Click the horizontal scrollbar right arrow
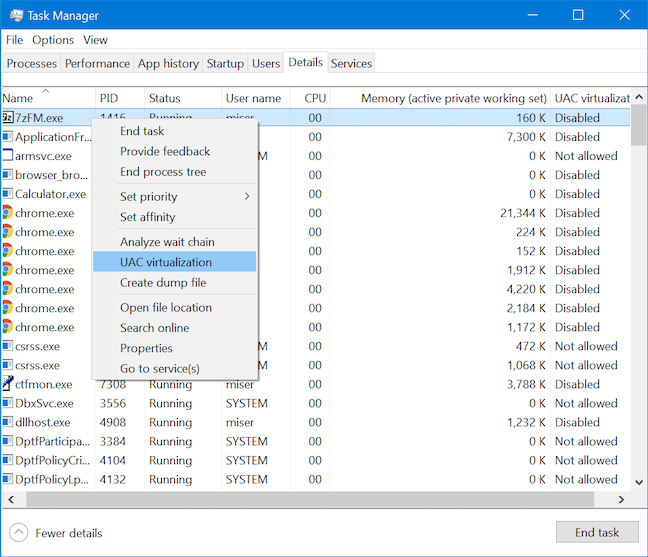This screenshot has height=557, width=648. [x=621, y=500]
